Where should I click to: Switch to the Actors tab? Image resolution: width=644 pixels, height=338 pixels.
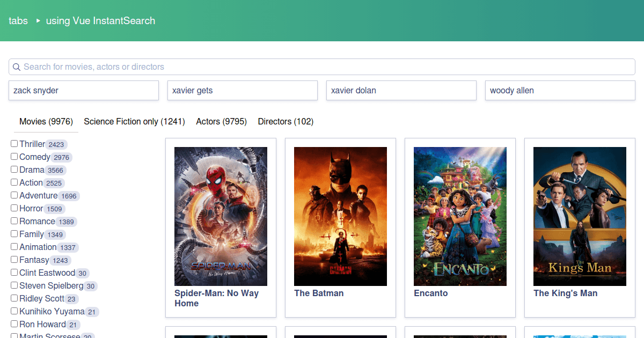(x=221, y=121)
